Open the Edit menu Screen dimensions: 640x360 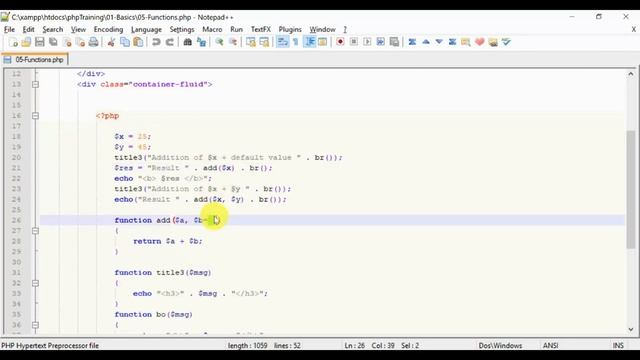coord(28,29)
